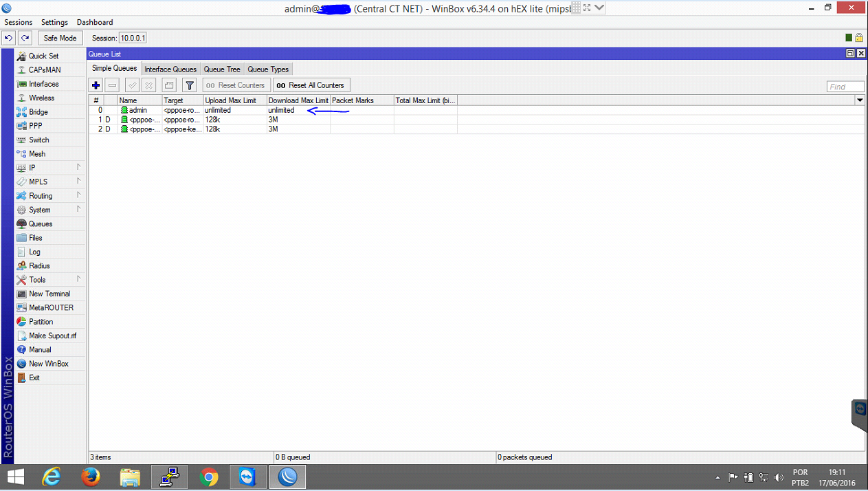
Task: Select queue row number 1
Action: pyautogui.click(x=476, y=120)
